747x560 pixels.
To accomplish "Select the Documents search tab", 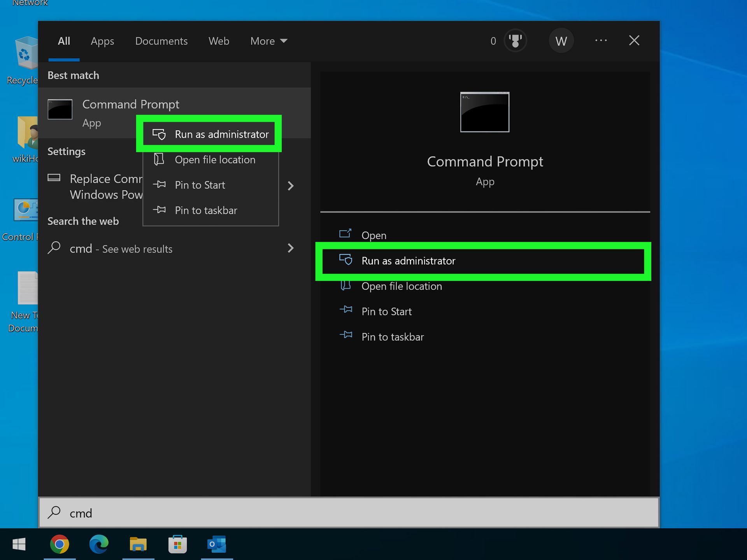I will pyautogui.click(x=161, y=40).
